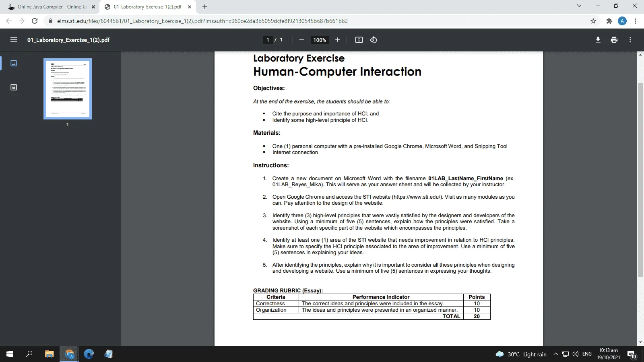
Task: Open weather widget 30°C Light rain
Action: tap(521, 354)
